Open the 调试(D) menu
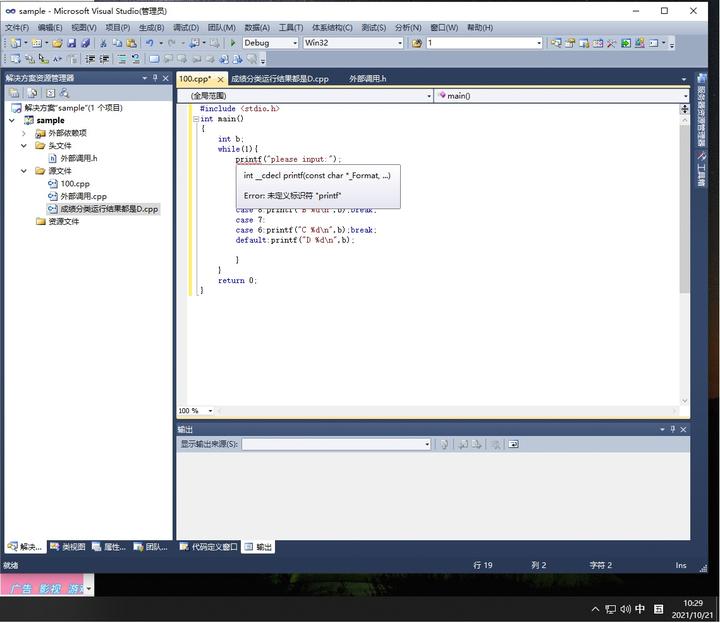The height and width of the screenshot is (623, 720). (185, 28)
